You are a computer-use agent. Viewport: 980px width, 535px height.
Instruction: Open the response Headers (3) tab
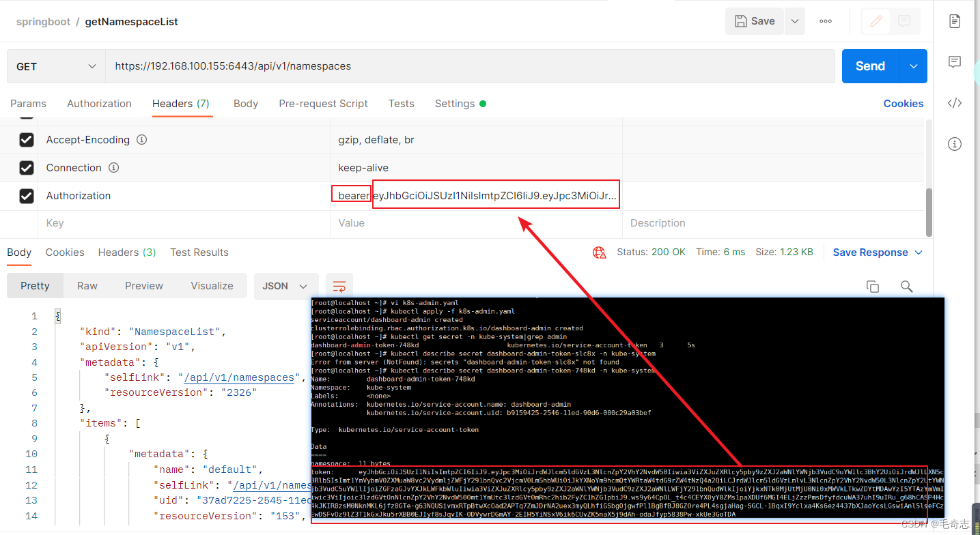pyautogui.click(x=127, y=252)
